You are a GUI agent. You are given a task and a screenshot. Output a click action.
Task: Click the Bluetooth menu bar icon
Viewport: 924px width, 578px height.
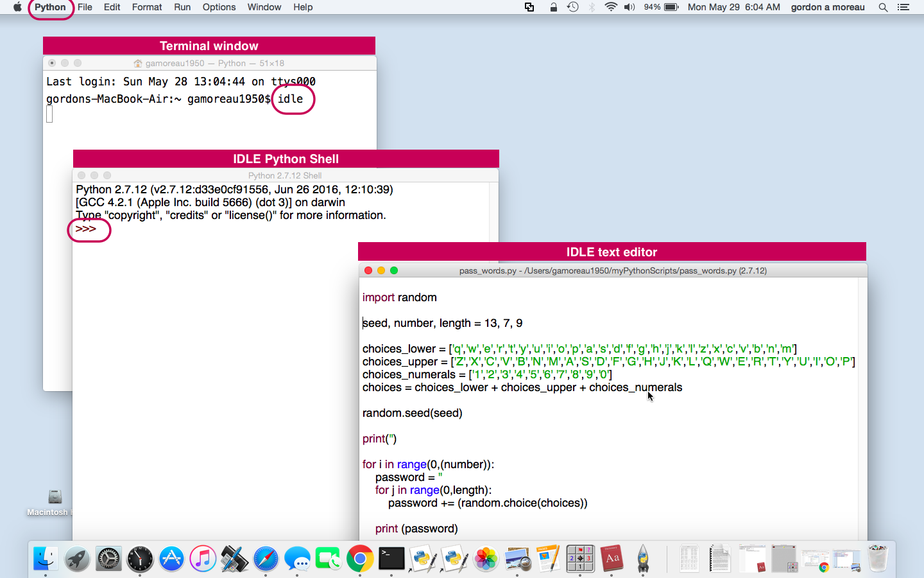pos(592,7)
